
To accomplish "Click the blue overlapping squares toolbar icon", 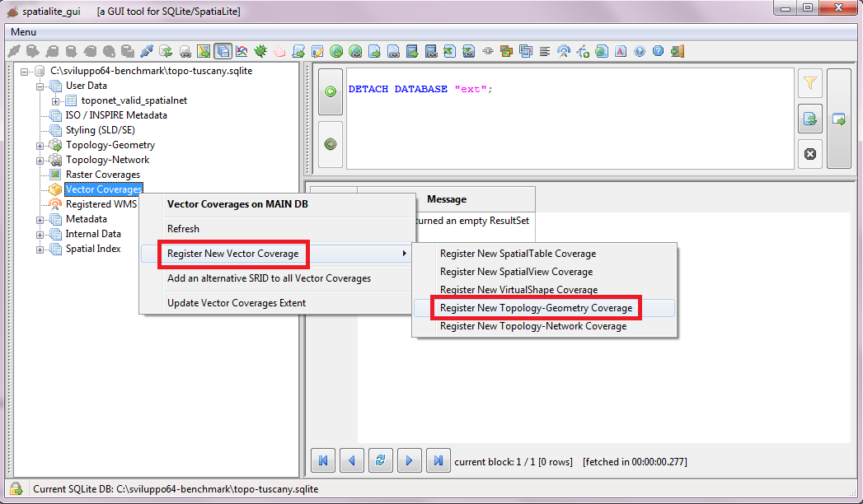I will (x=526, y=52).
